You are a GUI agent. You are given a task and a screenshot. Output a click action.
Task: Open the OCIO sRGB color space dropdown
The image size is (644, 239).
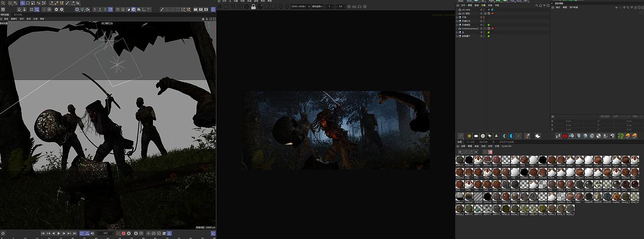pos(301,6)
